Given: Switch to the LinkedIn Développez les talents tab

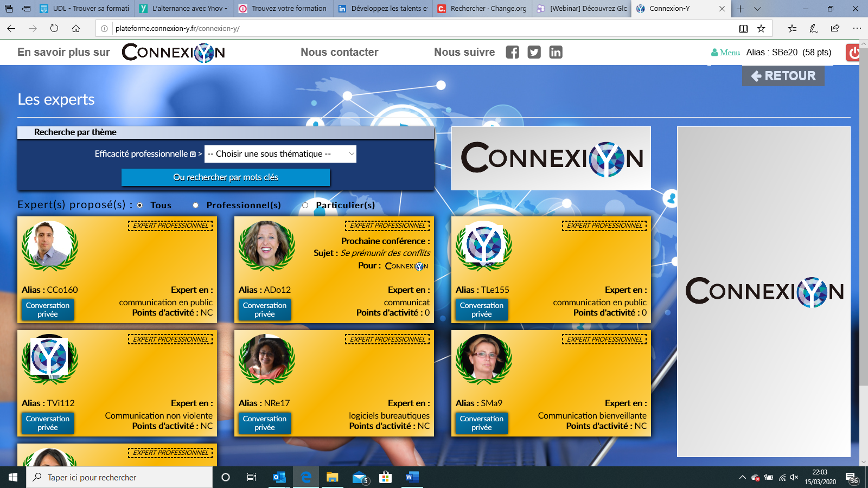Looking at the screenshot, I should coord(383,9).
